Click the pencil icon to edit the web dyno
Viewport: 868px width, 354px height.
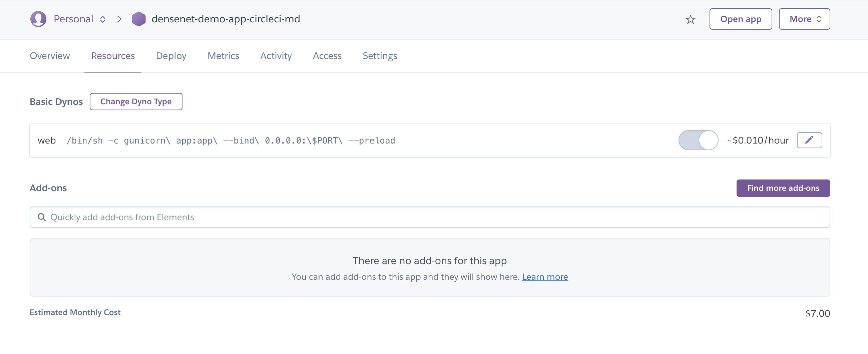pos(810,140)
